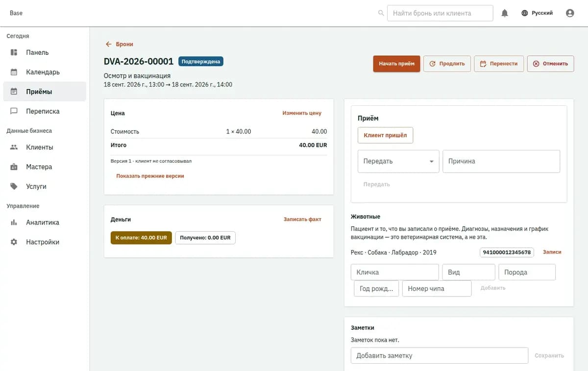Screen dimensions: 588x371
Task: Expand Показать прежние версии
Action: point(150,176)
